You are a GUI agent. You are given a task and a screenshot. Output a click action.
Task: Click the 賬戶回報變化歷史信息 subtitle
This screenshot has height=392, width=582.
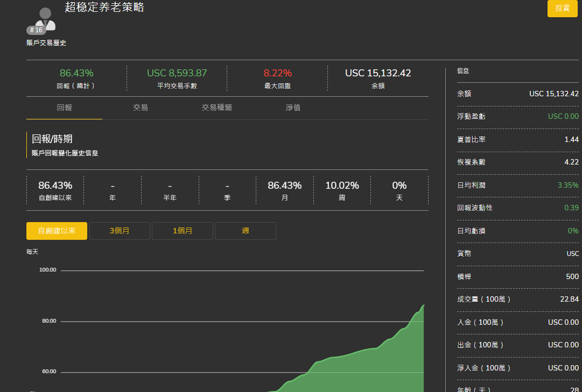tap(65, 153)
